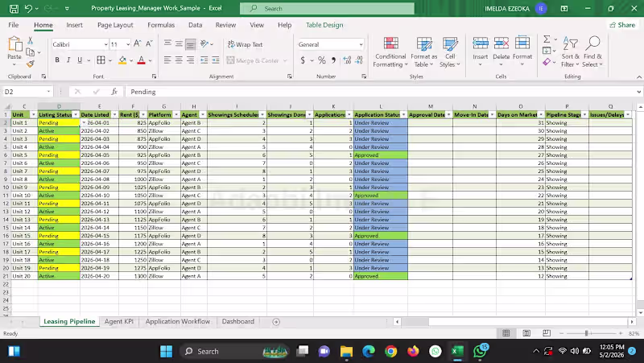Screen dimensions: 644x363
Task: Apply Bold formatting
Action: [57, 60]
